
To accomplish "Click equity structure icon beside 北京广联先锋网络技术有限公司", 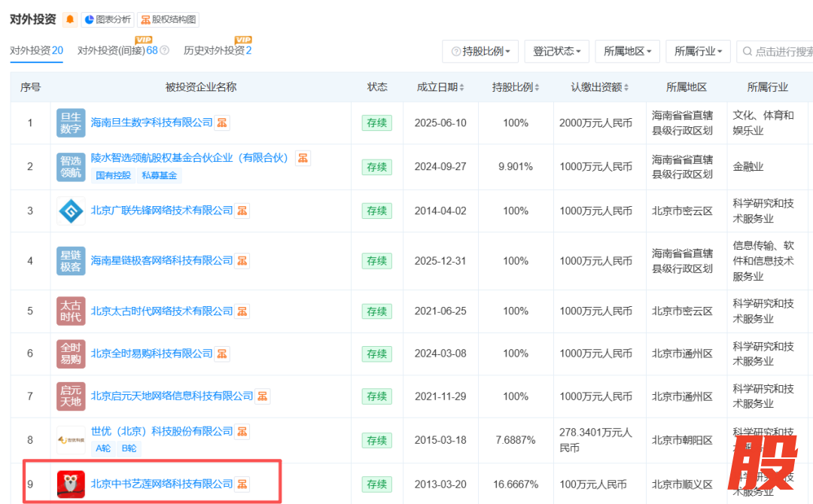I will pos(242,211).
